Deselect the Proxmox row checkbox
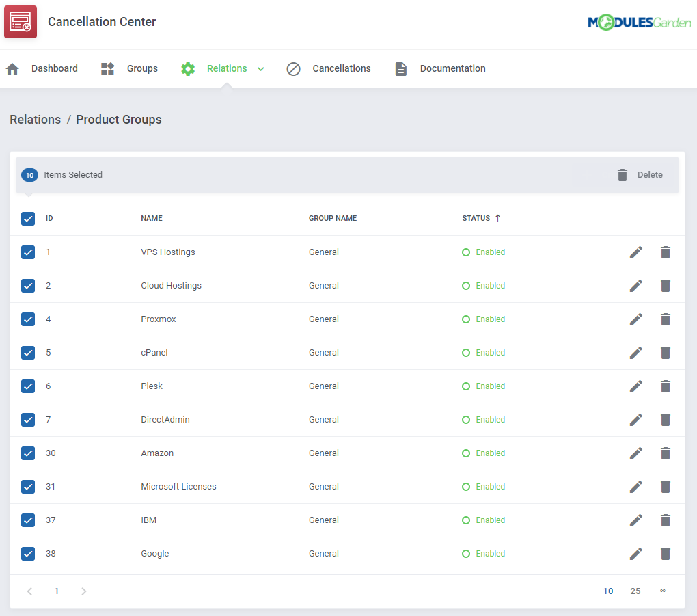The width and height of the screenshot is (697, 616). point(28,319)
